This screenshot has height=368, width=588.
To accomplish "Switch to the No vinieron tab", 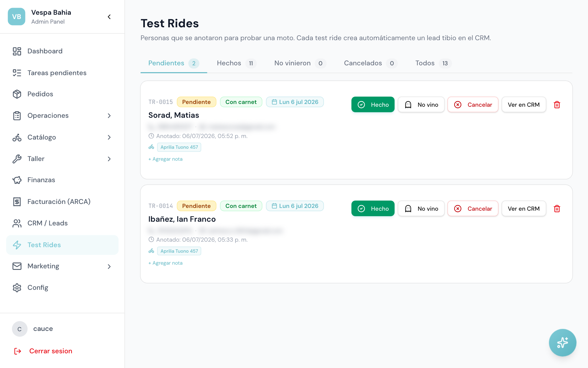I will click(x=300, y=63).
